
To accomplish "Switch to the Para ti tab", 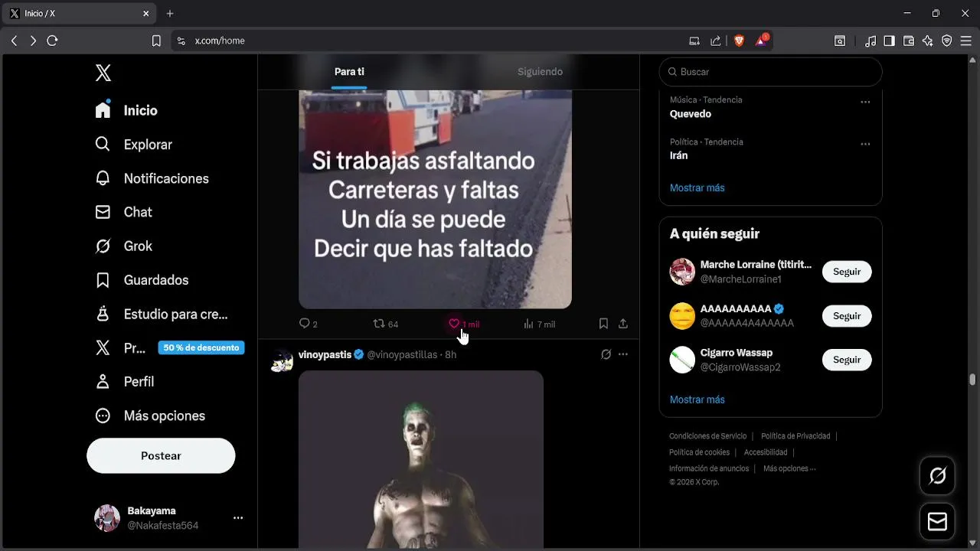I will point(349,72).
